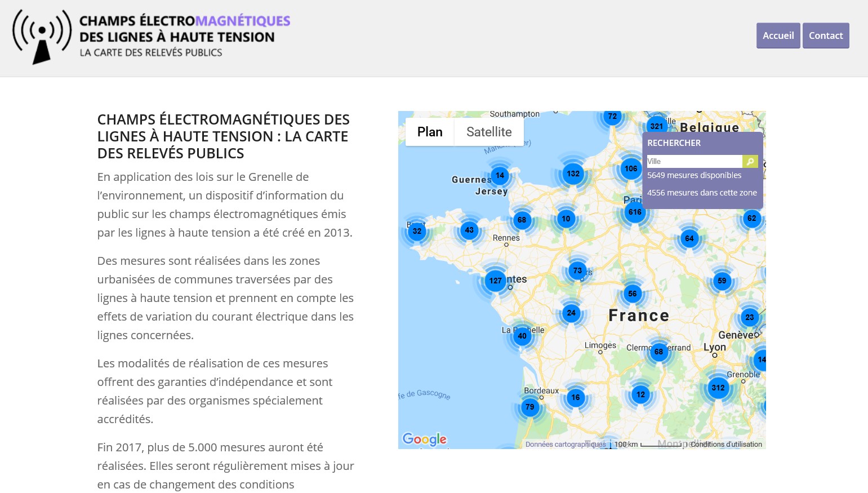Screen dimensions: 868x493
Task: Click the 14 marker near Guernesey
Action: [x=499, y=175]
